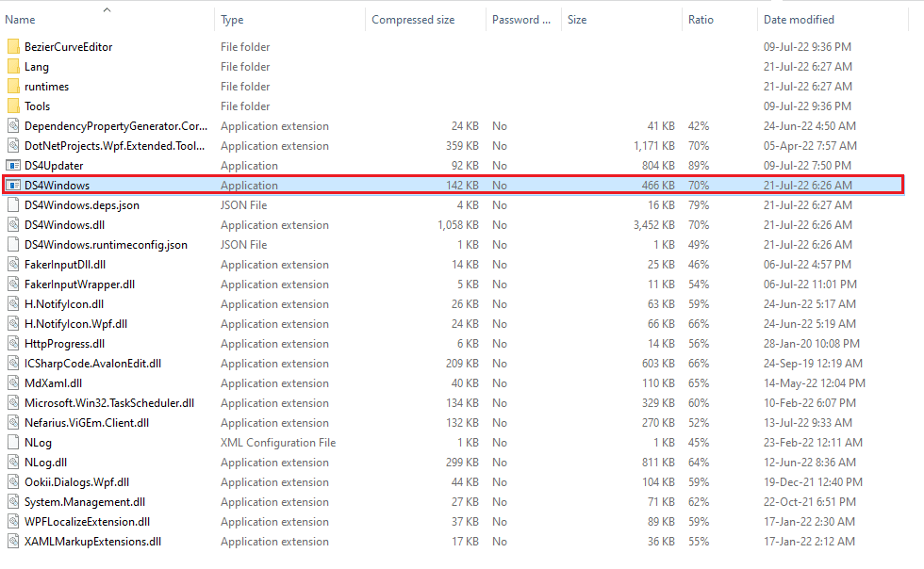Click the ICSharpCode.AvalonEdit.dll file icon
This screenshot has height=569, width=924.
13,364
